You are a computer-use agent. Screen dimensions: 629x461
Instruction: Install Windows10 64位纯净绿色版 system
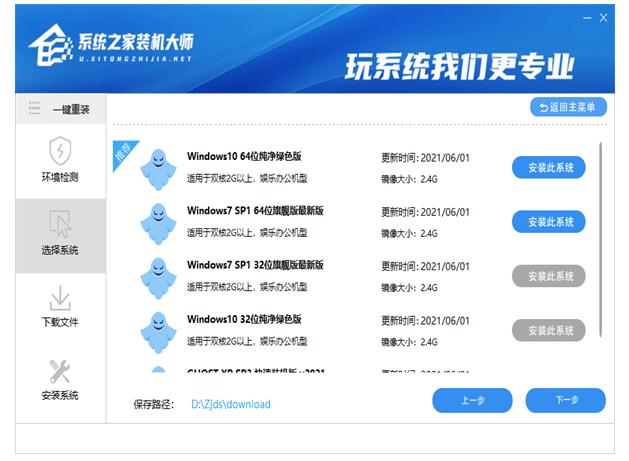tap(549, 168)
